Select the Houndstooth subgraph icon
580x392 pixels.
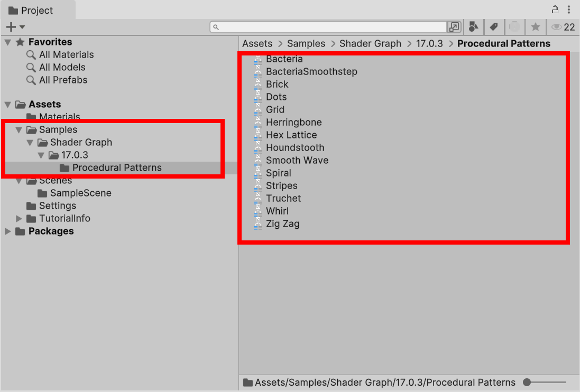coord(258,148)
